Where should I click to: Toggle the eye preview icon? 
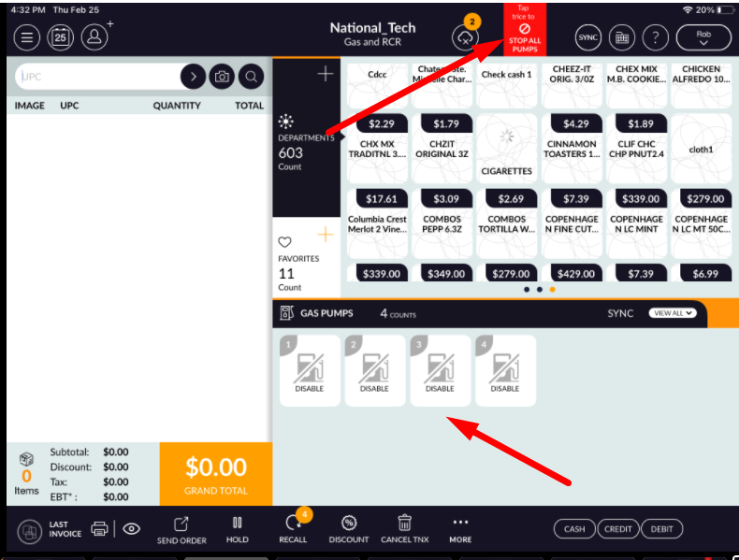[x=132, y=528]
